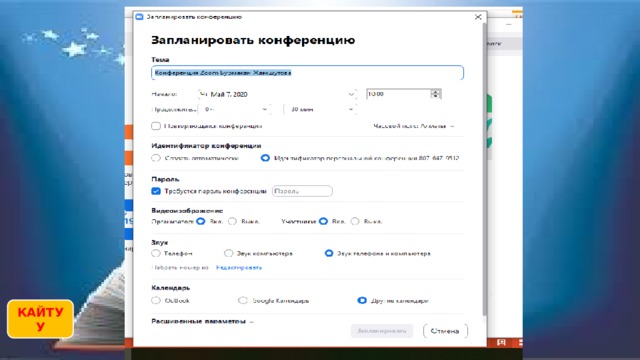Click the Редактировать link for dial-in numbers
This screenshot has width=640, height=360.
point(239,268)
